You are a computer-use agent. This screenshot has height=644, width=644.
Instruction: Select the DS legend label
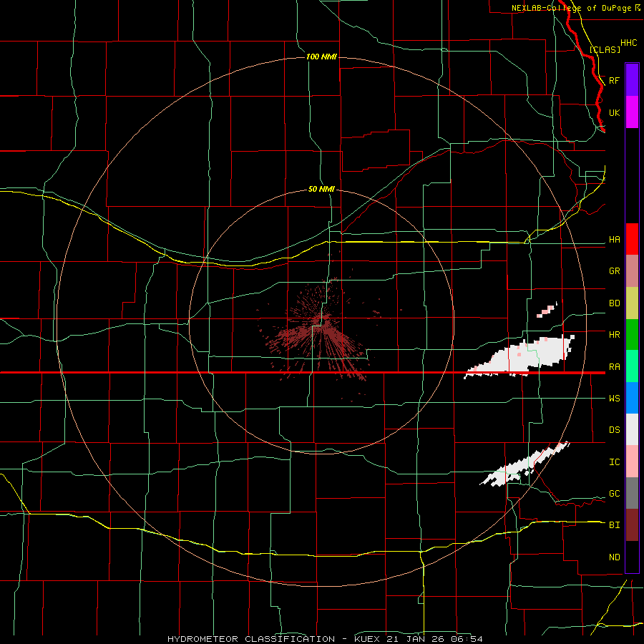tap(614, 430)
